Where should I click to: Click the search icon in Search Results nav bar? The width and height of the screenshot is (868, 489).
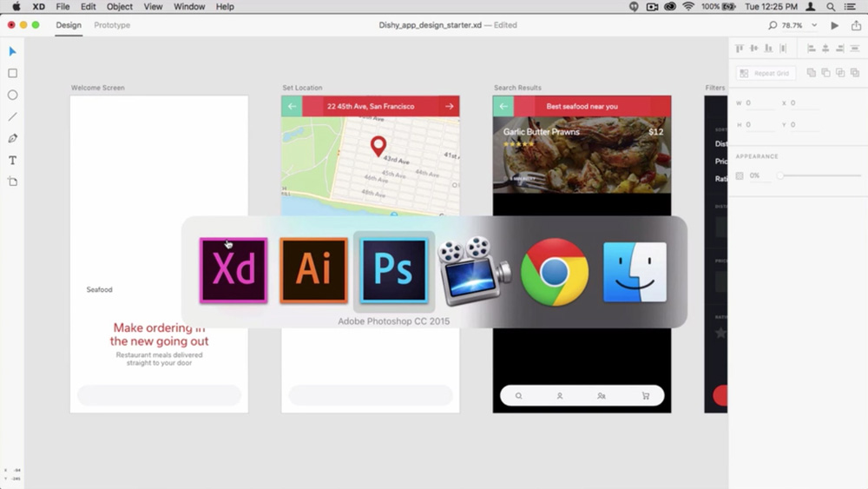coord(519,396)
